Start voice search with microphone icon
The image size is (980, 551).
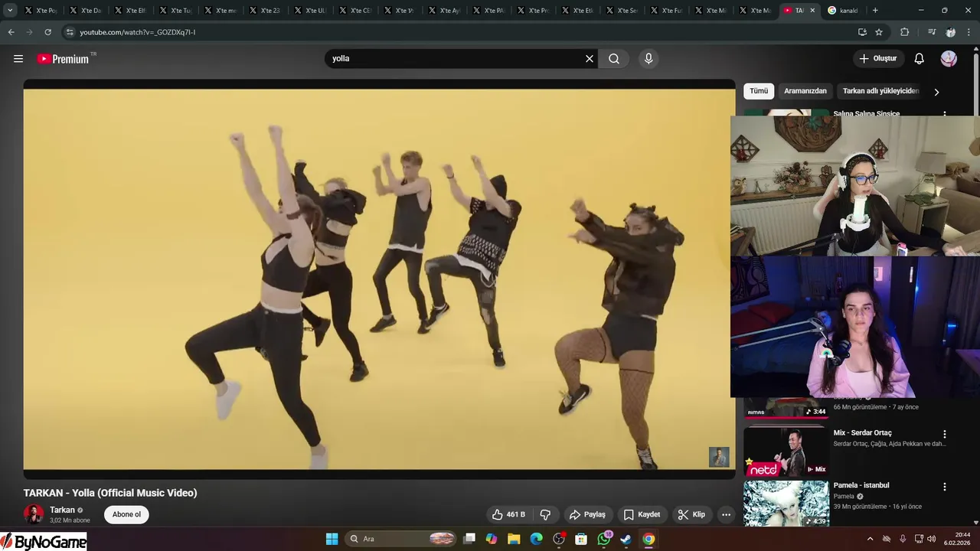coord(648,59)
